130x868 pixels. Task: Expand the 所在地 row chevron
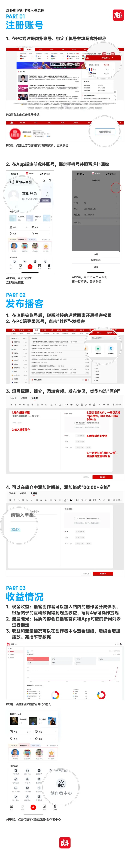pyautogui.click(x=117, y=215)
